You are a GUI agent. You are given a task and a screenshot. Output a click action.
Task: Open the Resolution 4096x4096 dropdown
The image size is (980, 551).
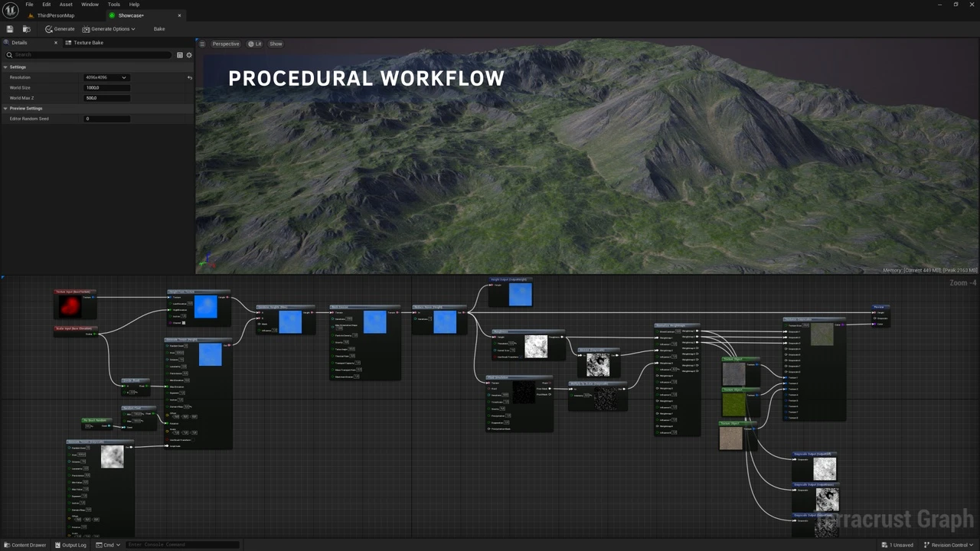(106, 77)
